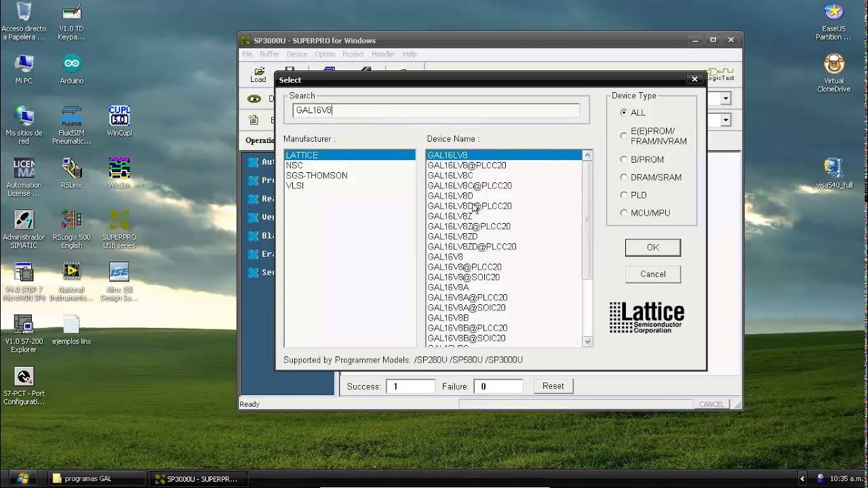Select the SUPERPRO USB series desktop icon

pos(119,230)
